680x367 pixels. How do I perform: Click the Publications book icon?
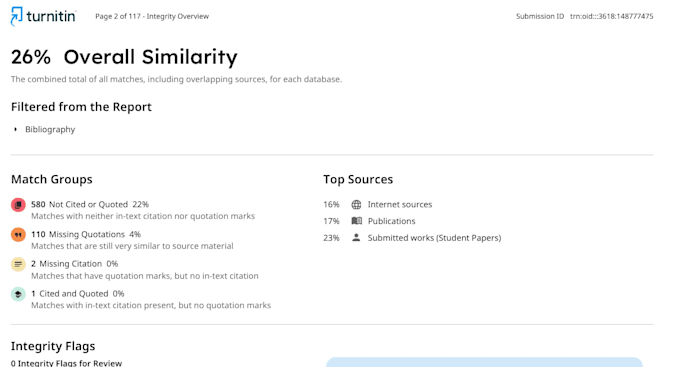pyautogui.click(x=356, y=221)
